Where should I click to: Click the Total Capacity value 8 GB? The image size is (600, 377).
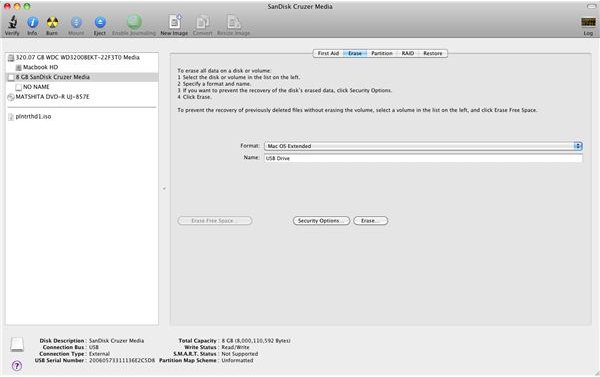(256, 341)
